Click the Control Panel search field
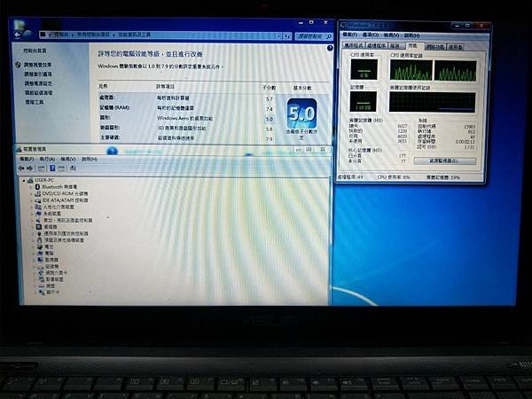Image resolution: width=532 pixels, height=399 pixels. pos(310,36)
